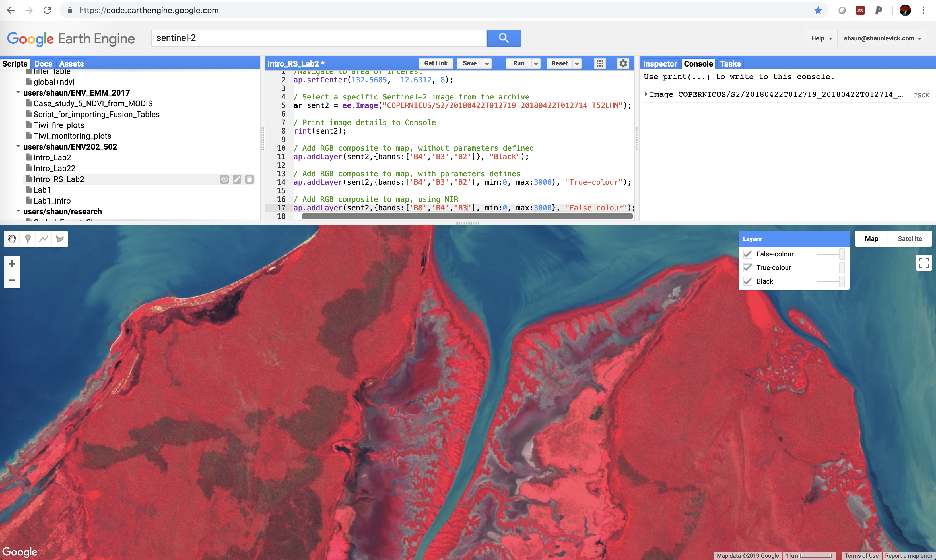Click the Reset button
Screen dimensions: 936x560
pos(560,63)
